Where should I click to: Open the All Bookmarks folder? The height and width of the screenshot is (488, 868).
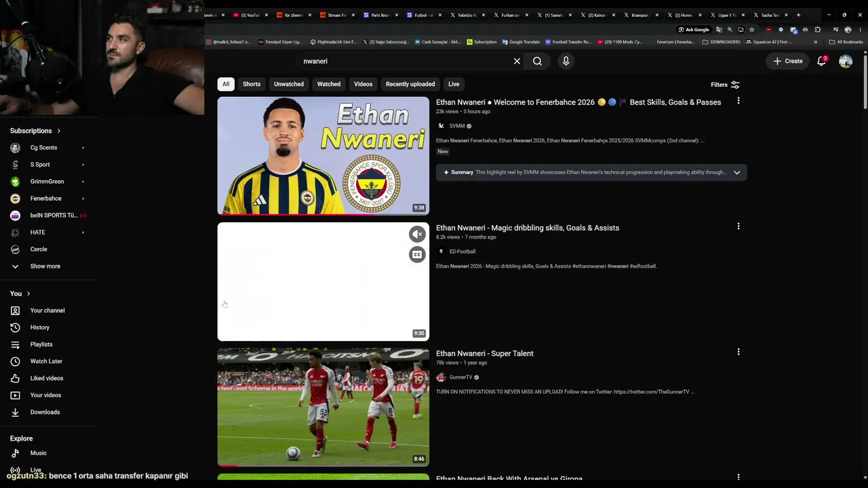(846, 42)
